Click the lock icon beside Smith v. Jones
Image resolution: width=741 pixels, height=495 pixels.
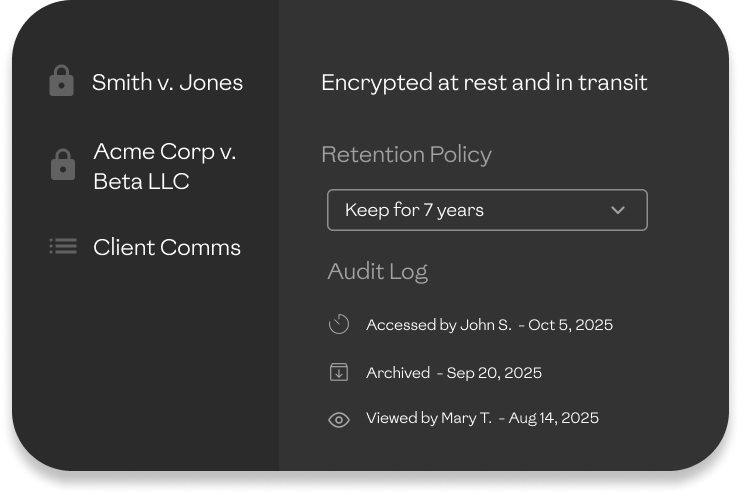[x=62, y=82]
